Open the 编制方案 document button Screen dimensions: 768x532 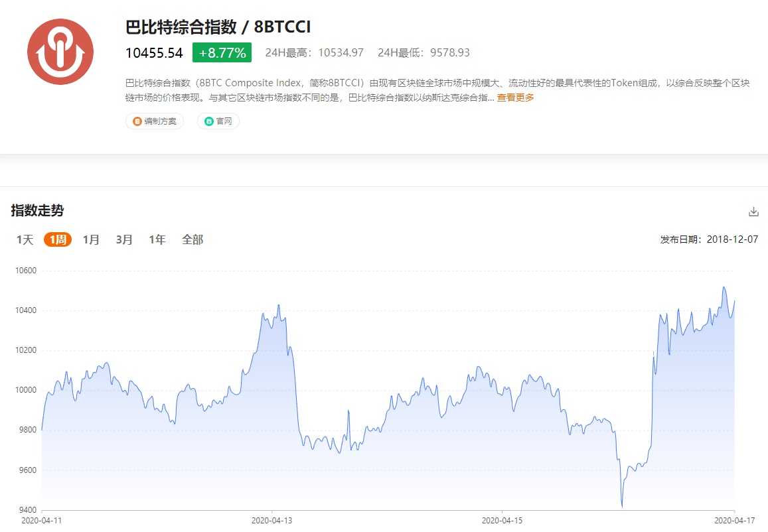click(155, 121)
